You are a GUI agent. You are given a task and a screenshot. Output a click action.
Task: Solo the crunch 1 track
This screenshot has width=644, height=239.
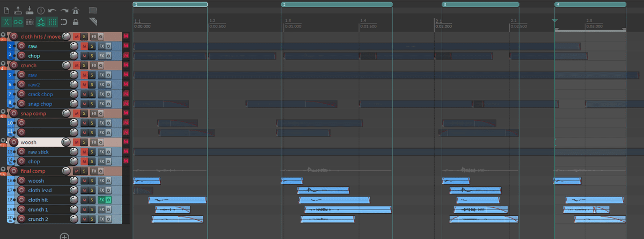pyautogui.click(x=92, y=209)
